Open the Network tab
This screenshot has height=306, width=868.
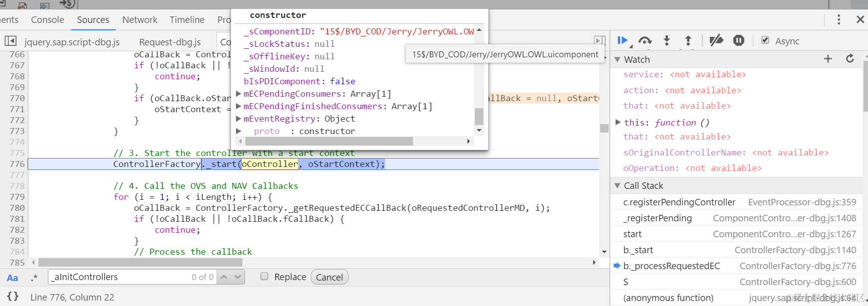140,20
